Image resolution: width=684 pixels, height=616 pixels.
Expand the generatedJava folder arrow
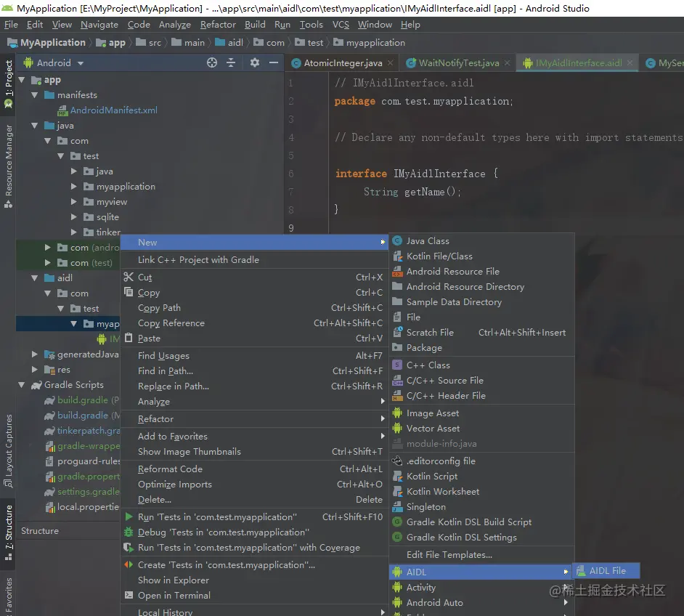click(34, 354)
